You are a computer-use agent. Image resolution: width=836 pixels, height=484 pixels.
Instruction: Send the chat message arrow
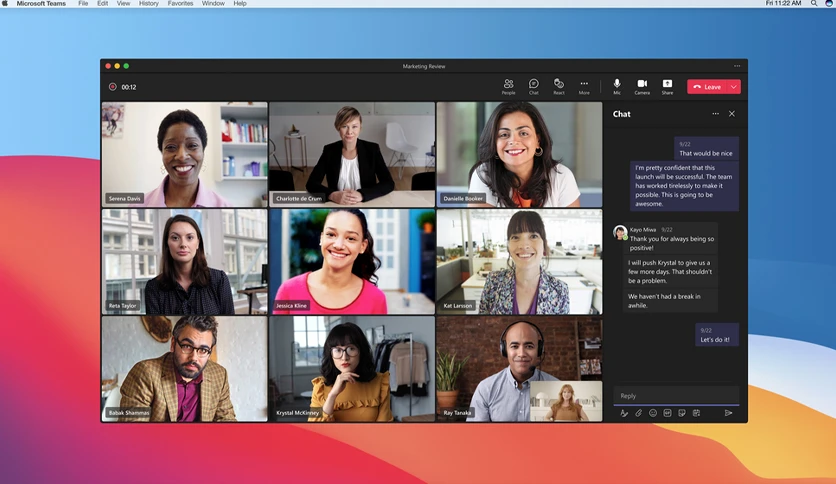pos(728,413)
